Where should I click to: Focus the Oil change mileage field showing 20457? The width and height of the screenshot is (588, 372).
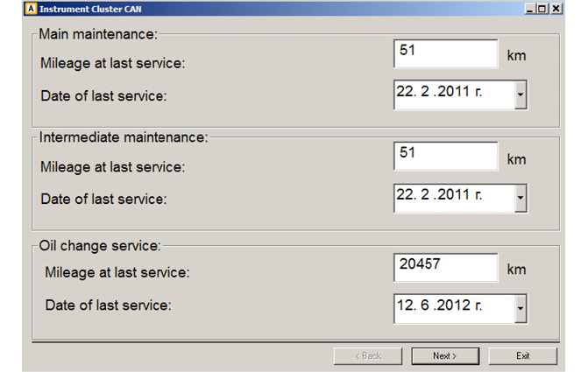pos(445,267)
